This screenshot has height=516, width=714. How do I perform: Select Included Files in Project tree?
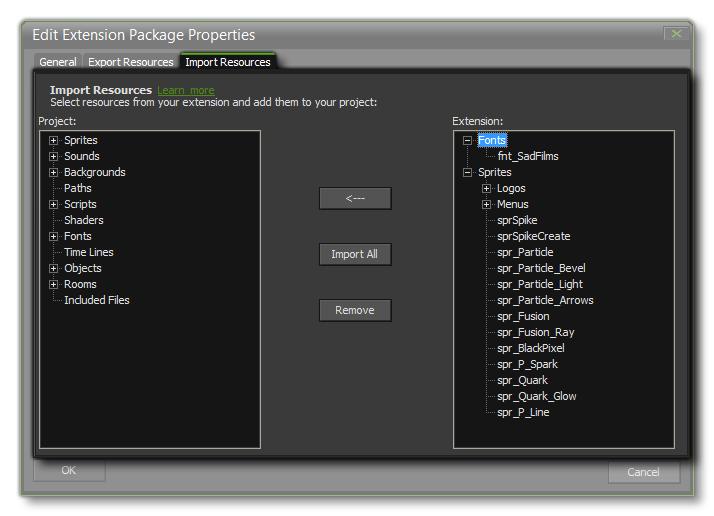pyautogui.click(x=97, y=301)
